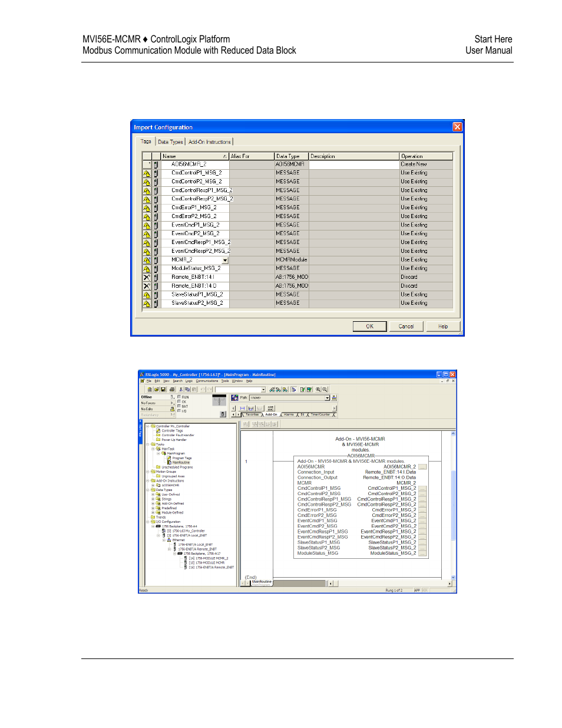Click the Cut scissors toolbar icon
The height and width of the screenshot is (728, 562).
click(x=181, y=390)
